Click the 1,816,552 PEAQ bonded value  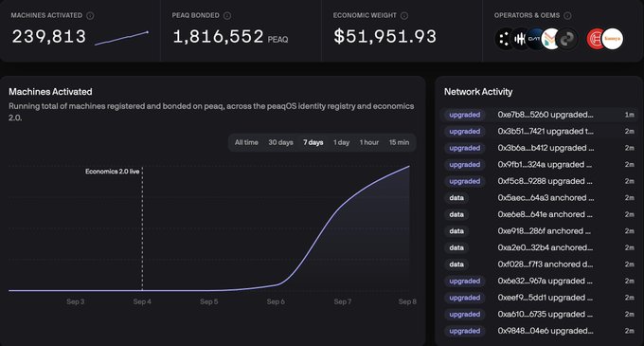click(x=218, y=37)
